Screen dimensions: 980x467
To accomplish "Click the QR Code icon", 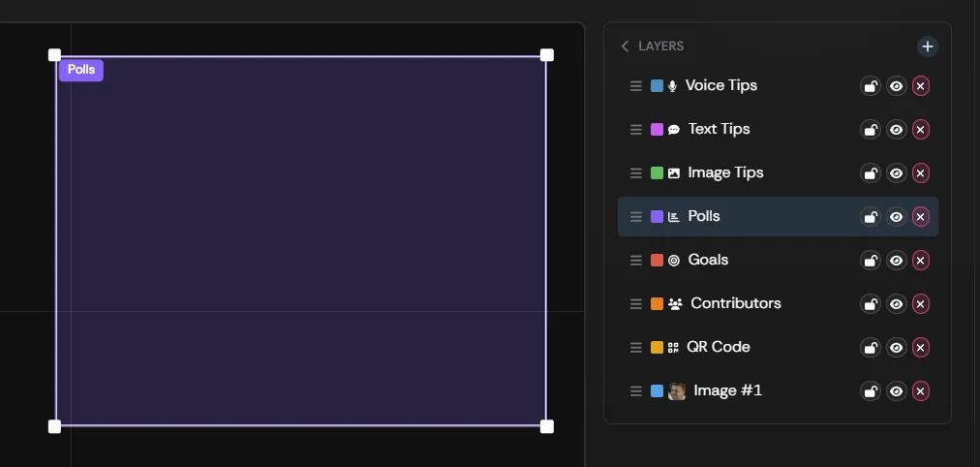I will click(x=673, y=348).
